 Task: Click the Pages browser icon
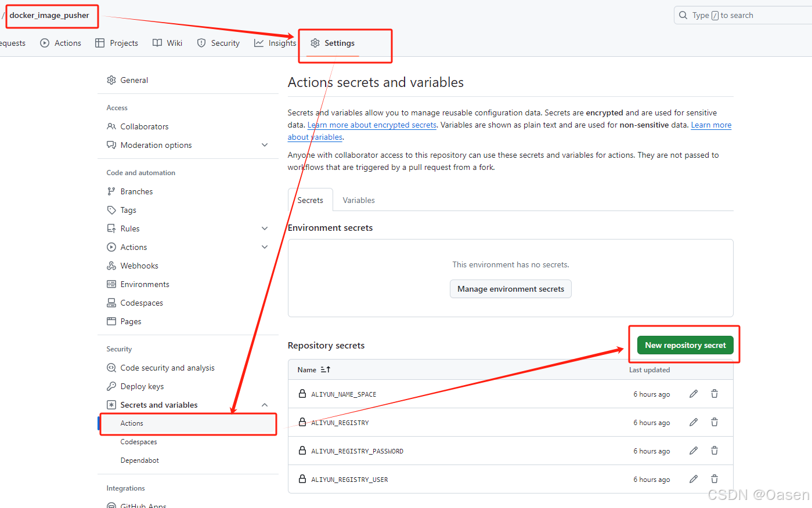point(111,321)
